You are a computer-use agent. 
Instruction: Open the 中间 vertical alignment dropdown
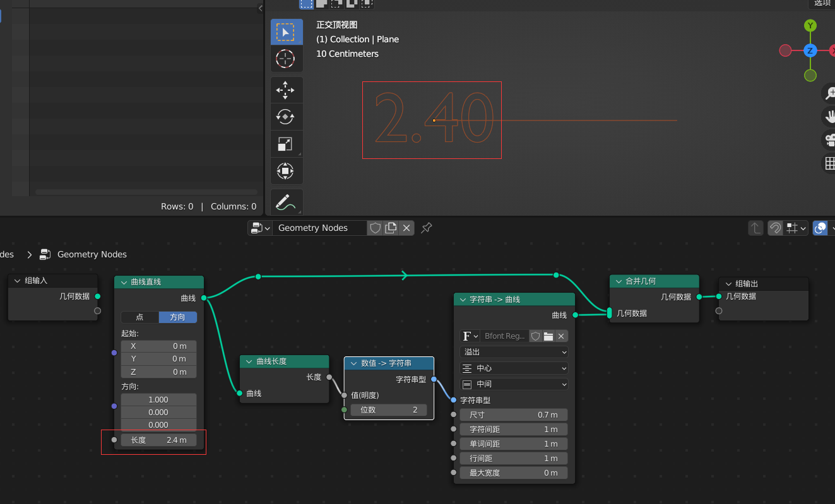(x=514, y=384)
